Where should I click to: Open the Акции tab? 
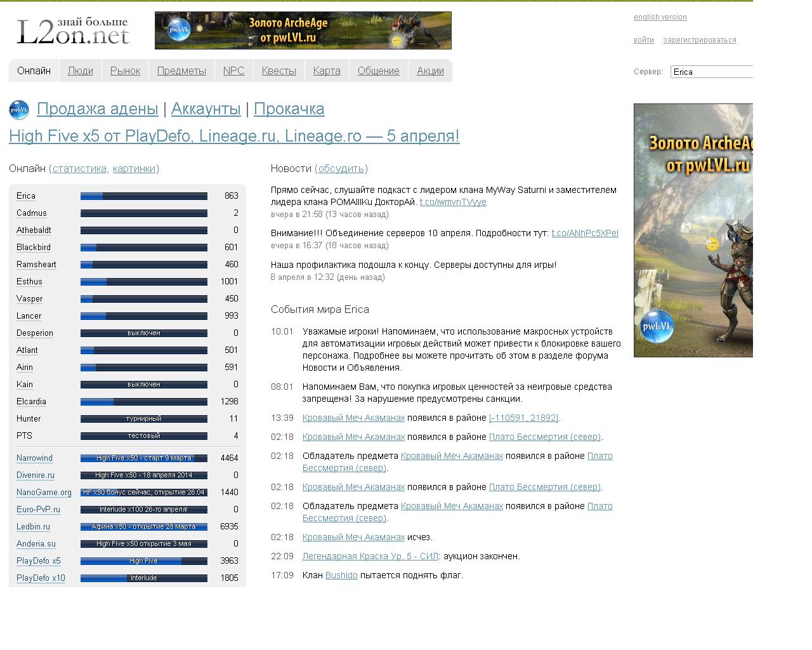click(x=430, y=71)
